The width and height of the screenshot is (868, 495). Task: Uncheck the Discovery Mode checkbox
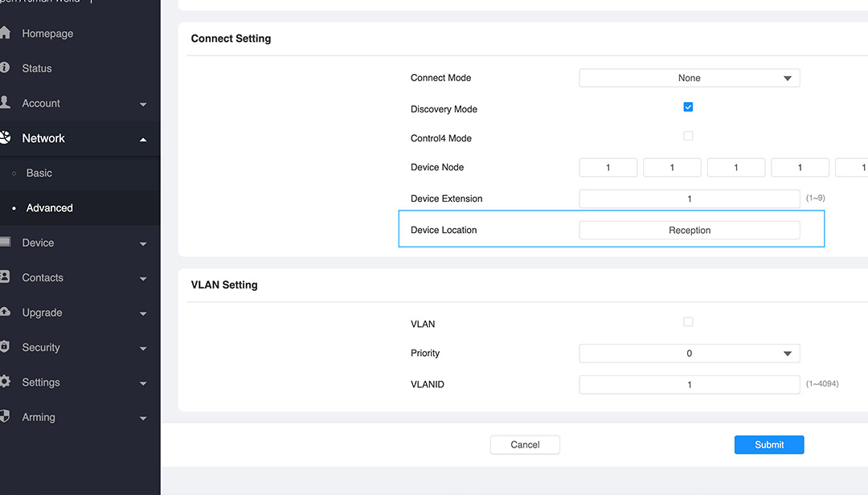[688, 107]
